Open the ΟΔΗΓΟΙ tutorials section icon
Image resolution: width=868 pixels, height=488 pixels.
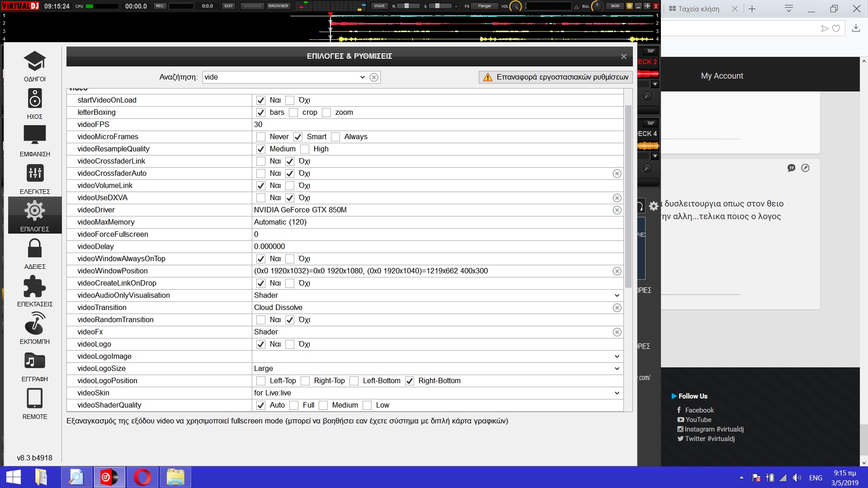(x=35, y=61)
